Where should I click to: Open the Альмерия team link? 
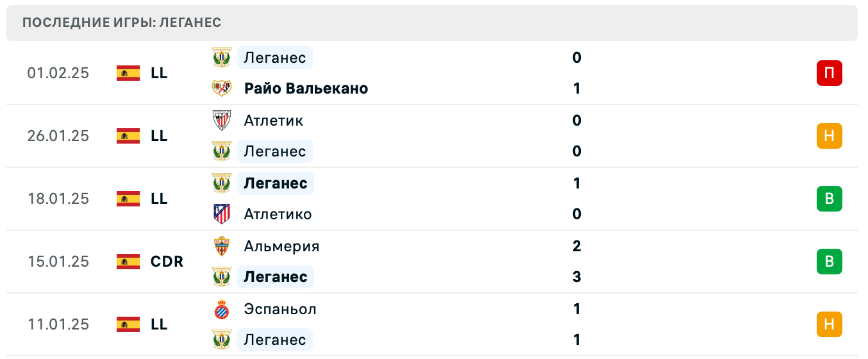pyautogui.click(x=281, y=246)
